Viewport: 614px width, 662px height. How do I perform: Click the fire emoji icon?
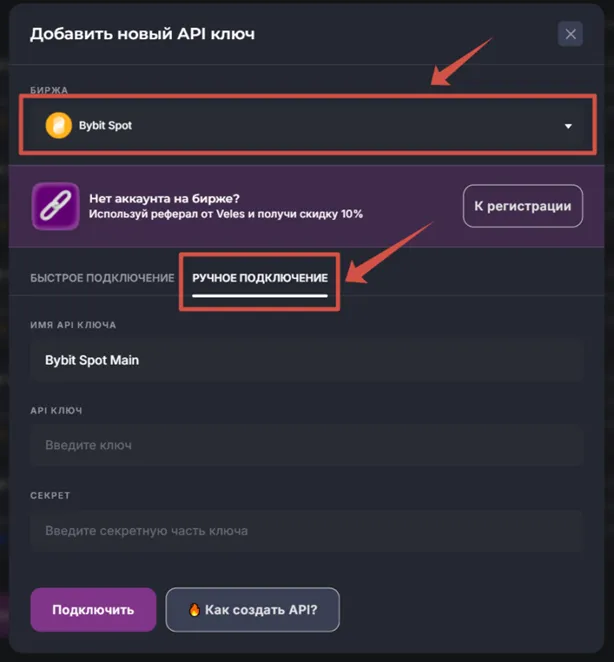[x=195, y=609]
